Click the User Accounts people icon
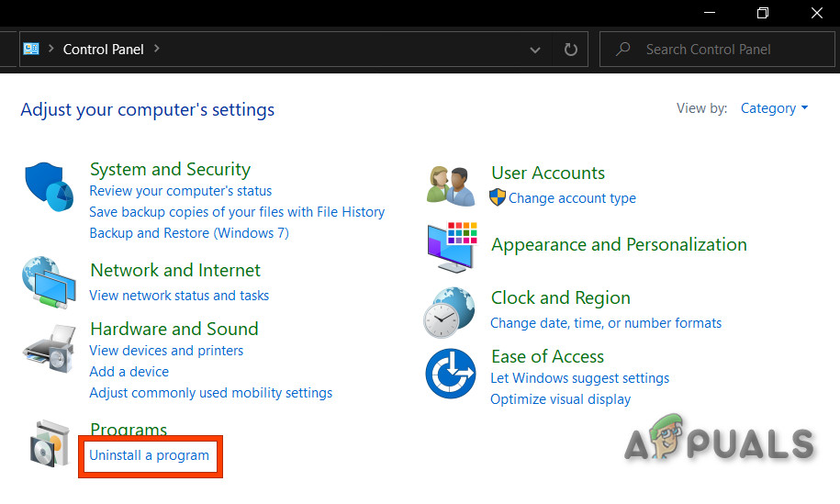This screenshot has width=840, height=504. point(451,185)
